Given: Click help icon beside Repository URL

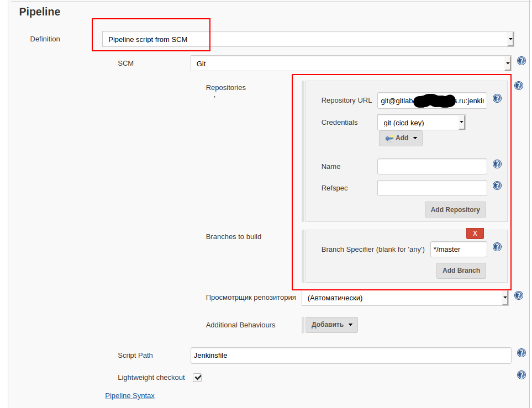Looking at the screenshot, I should (x=497, y=98).
